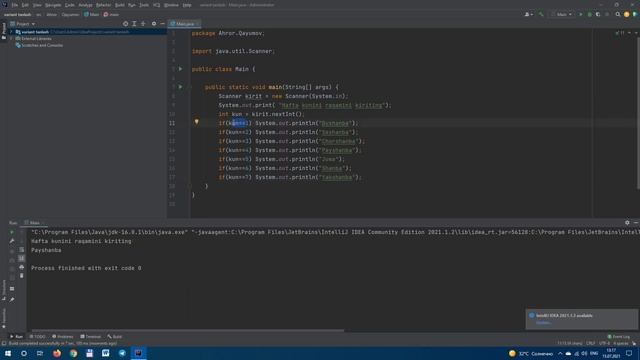
Task: Open the File menu
Action: coord(15,5)
